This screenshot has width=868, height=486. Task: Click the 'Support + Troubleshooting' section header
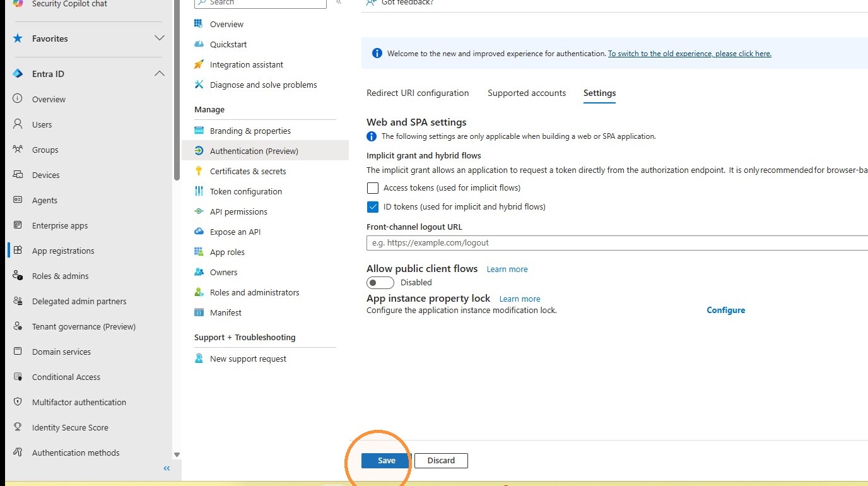(x=245, y=338)
